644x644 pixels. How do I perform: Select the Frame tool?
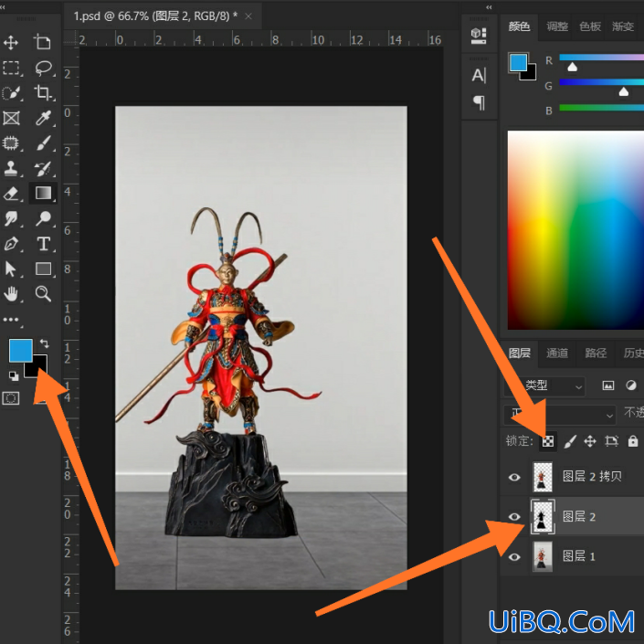pos(11,118)
